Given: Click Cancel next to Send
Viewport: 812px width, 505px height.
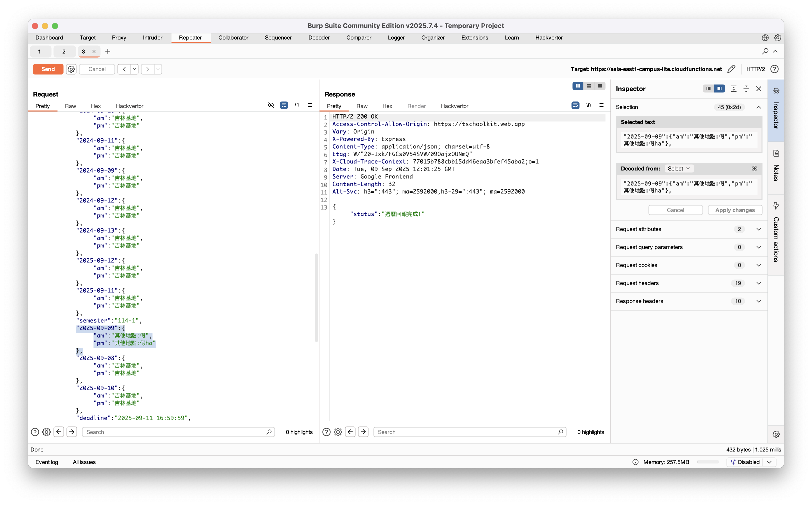Looking at the screenshot, I should [x=97, y=69].
